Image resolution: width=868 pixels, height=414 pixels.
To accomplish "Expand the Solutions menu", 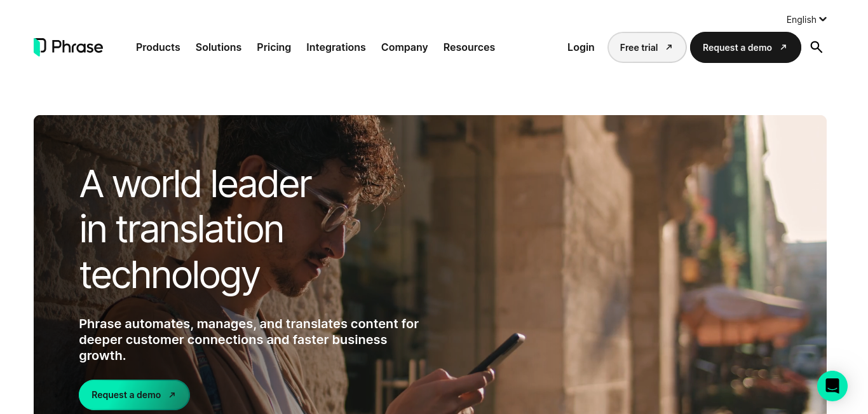I will [219, 47].
